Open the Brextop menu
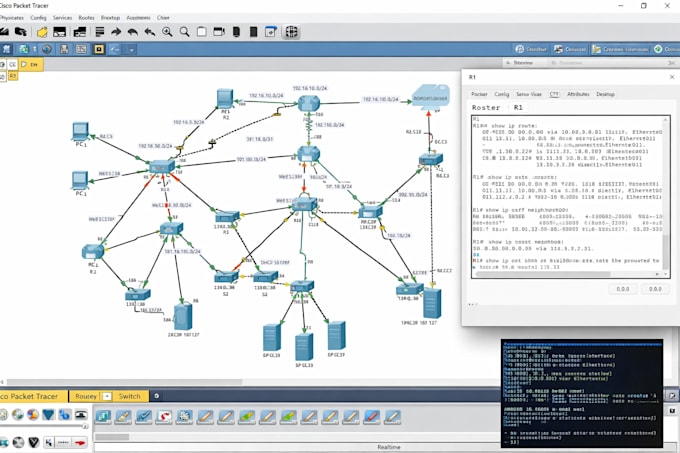Viewport: 680px width, 453px height. (x=110, y=18)
